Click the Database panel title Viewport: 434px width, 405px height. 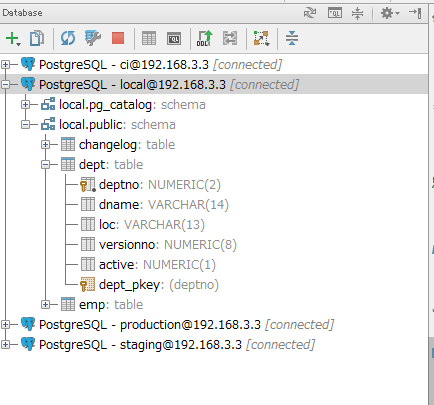click(x=22, y=13)
